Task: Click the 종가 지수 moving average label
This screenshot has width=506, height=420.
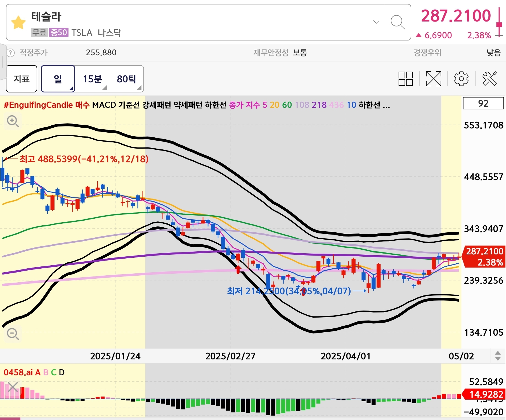Action: pyautogui.click(x=244, y=105)
